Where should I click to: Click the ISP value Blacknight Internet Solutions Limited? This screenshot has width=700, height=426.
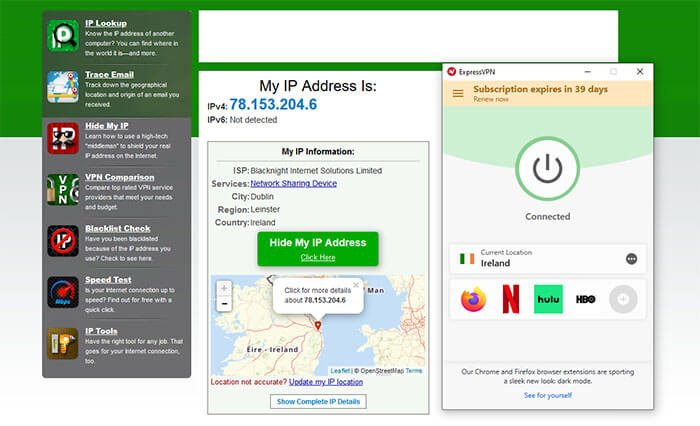(x=316, y=171)
